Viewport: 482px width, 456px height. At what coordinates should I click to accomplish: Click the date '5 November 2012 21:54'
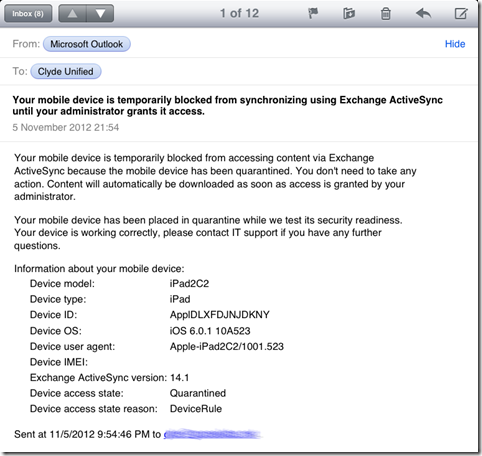click(66, 127)
